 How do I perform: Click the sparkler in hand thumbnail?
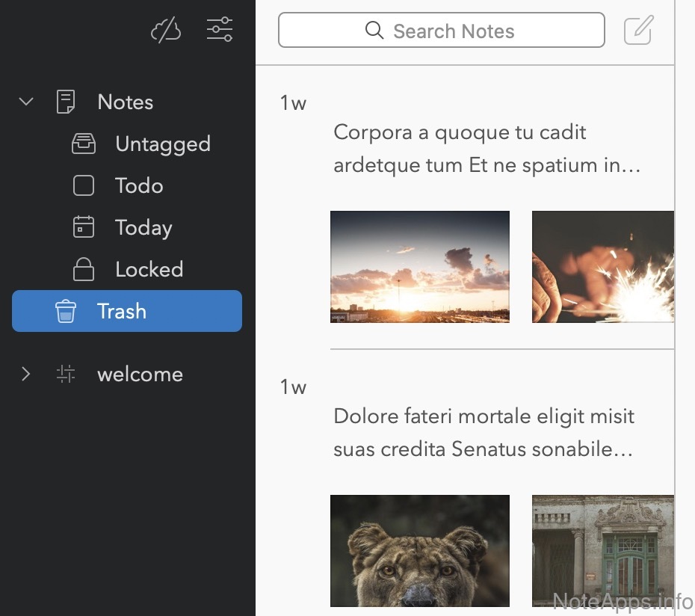602,267
